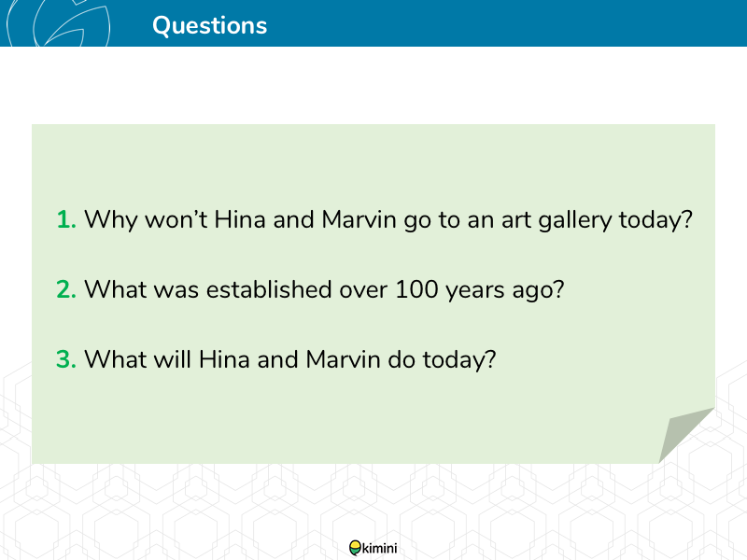Click the question about the art gallery
The image size is (747, 560).
[x=388, y=220]
